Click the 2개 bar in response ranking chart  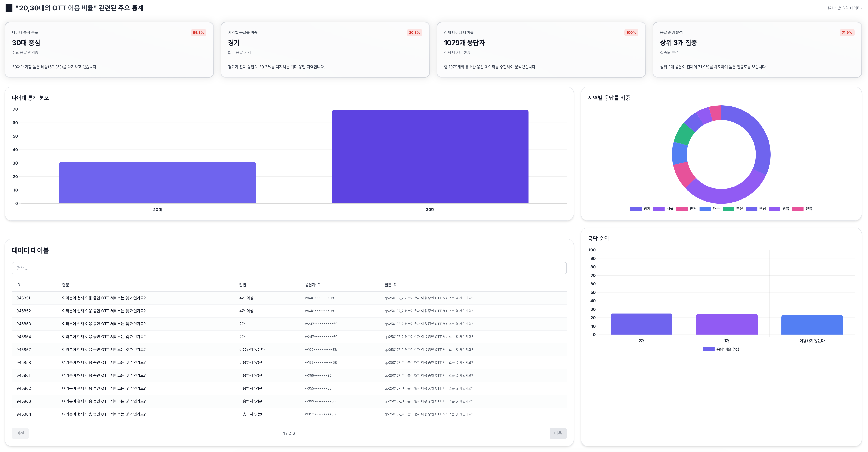pos(641,324)
